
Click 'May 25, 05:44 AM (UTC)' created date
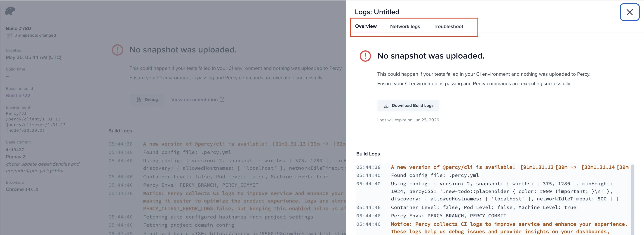[x=33, y=57]
